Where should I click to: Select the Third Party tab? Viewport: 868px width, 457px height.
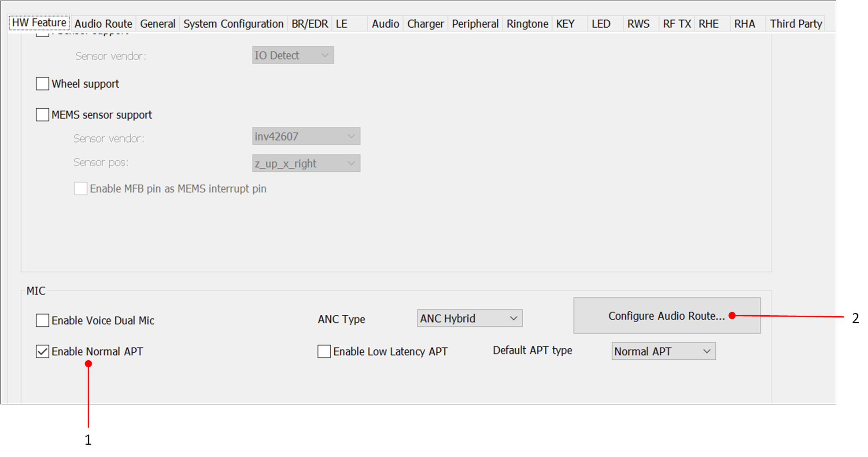(x=795, y=24)
